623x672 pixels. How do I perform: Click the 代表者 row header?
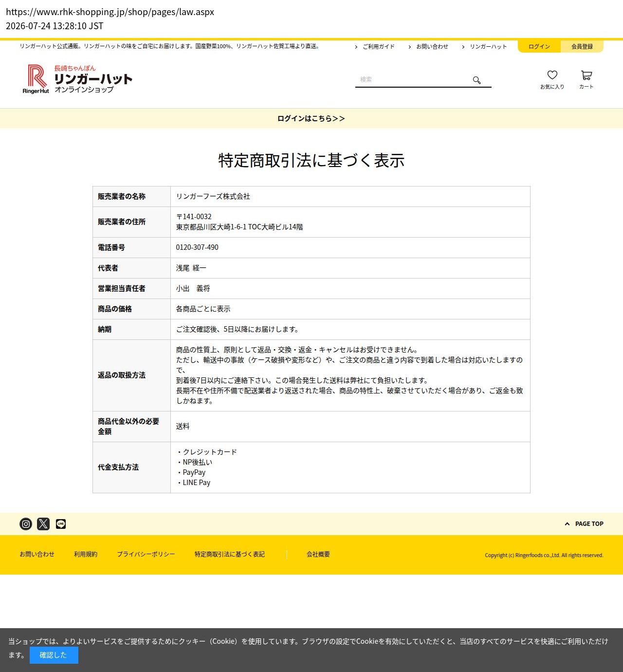pyautogui.click(x=131, y=268)
